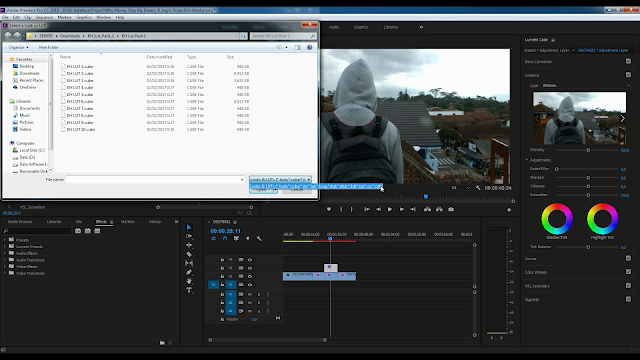Open file type filter dropdown in dialog

pyautogui.click(x=280, y=179)
